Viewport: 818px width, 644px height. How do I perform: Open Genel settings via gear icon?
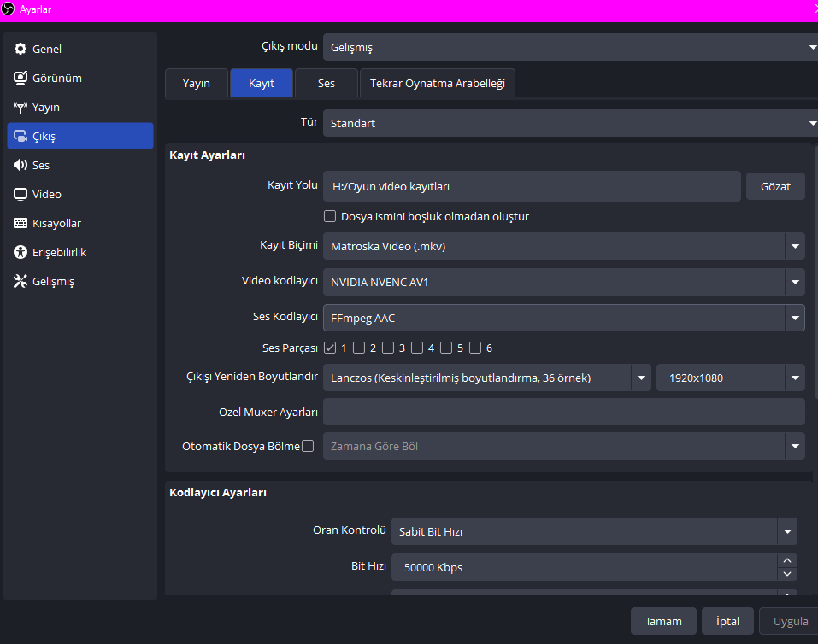click(x=21, y=49)
